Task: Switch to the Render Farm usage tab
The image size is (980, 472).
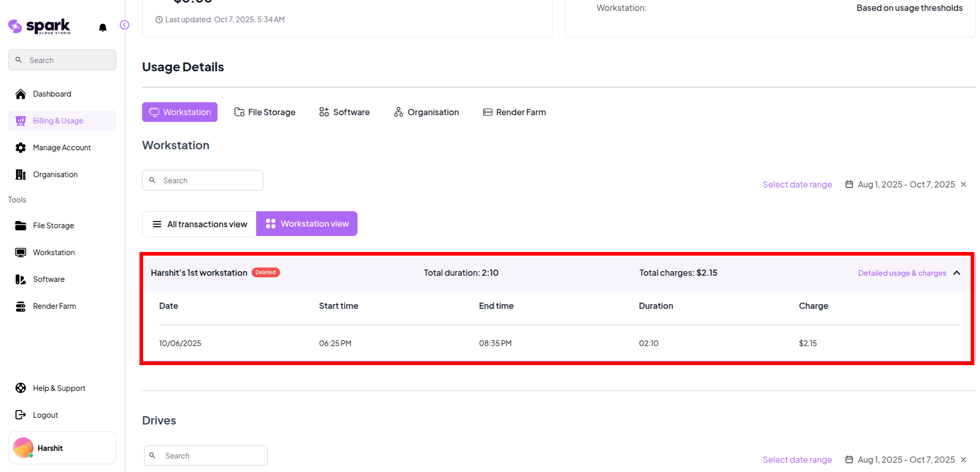Action: click(514, 112)
